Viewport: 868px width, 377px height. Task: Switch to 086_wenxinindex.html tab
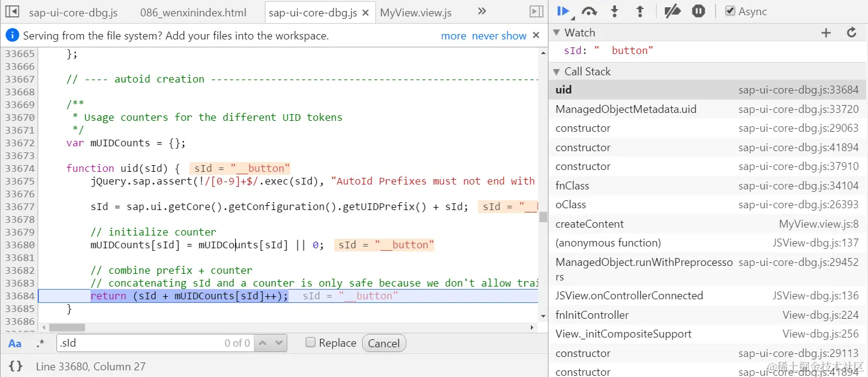[193, 12]
